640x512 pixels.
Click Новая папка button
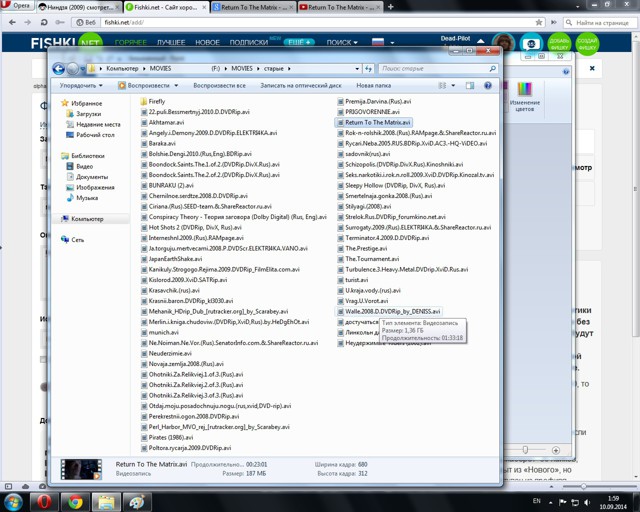tap(373, 86)
